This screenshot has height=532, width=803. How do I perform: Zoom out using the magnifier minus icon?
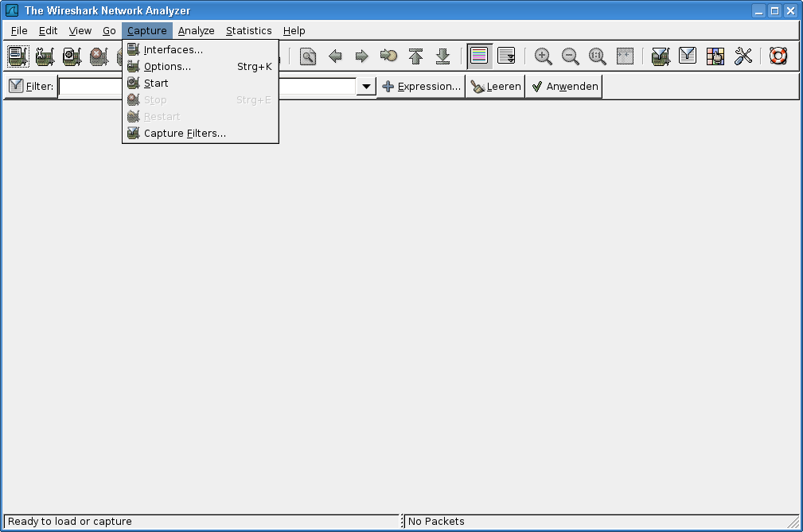click(571, 56)
